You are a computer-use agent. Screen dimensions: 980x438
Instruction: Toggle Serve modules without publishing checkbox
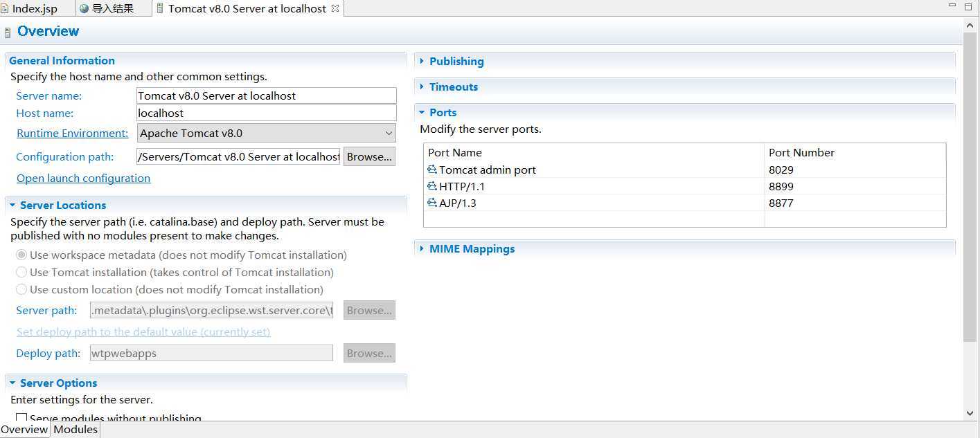21,417
